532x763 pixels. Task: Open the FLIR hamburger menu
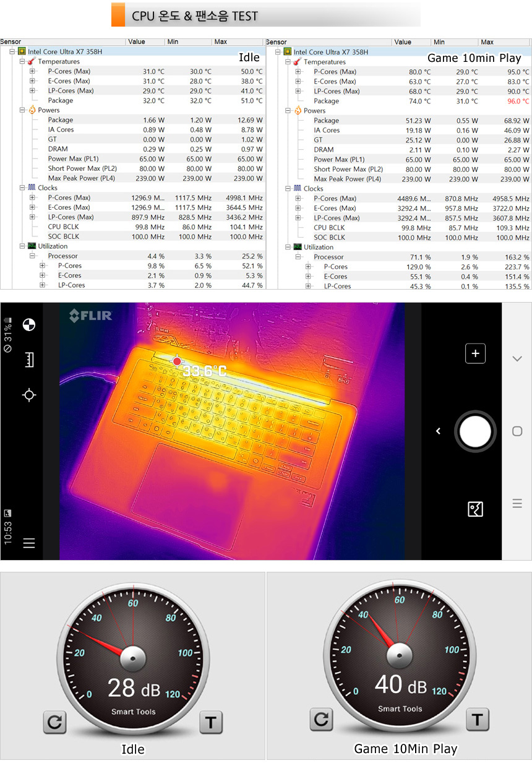coord(29,543)
